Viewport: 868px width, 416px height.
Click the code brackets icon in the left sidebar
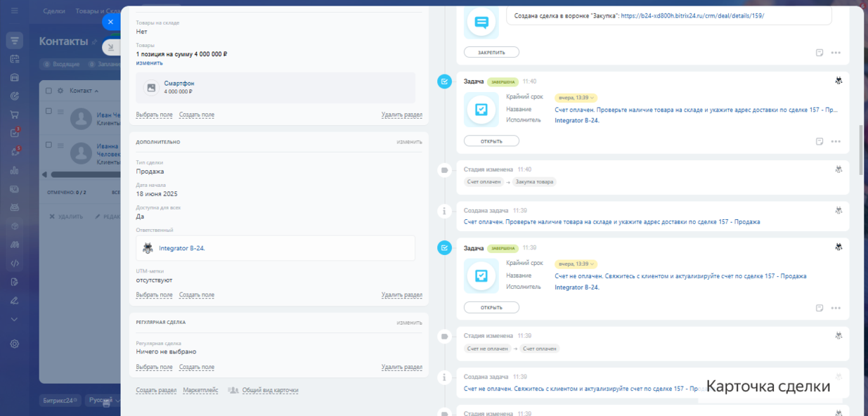(15, 264)
